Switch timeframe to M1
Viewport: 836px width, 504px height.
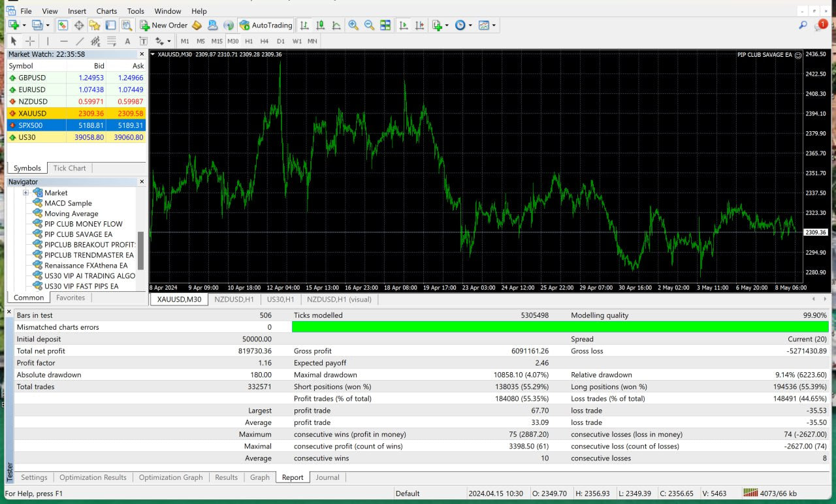point(185,41)
